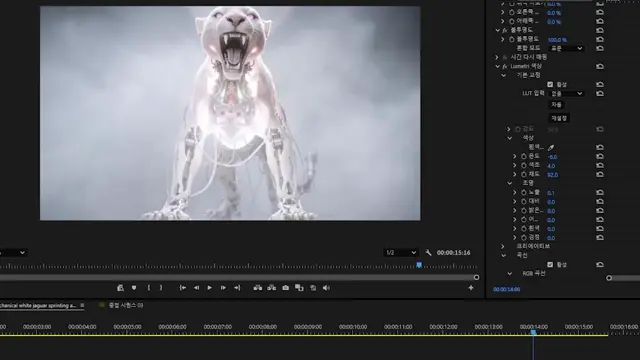Viewport: 640px width, 360px height.
Task: Export frame with camera icon
Action: (x=285, y=288)
